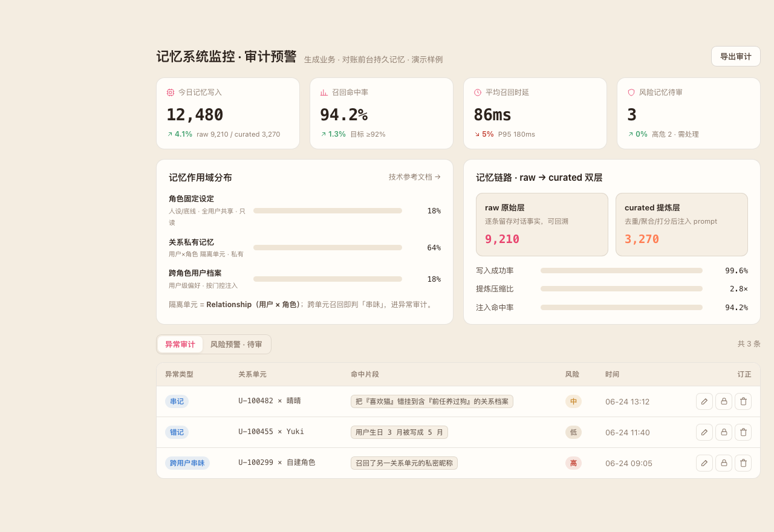Switch to the 风险预警 · 待审 tab
The height and width of the screenshot is (532, 774).
pos(236,345)
